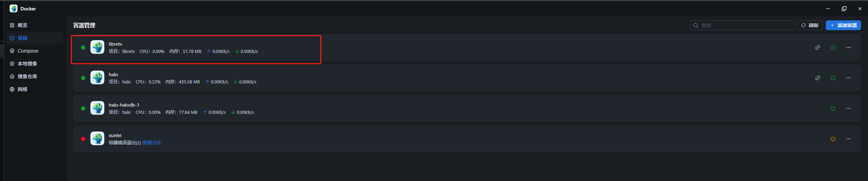
Task: Click the 刷新 refresh button
Action: click(x=809, y=25)
